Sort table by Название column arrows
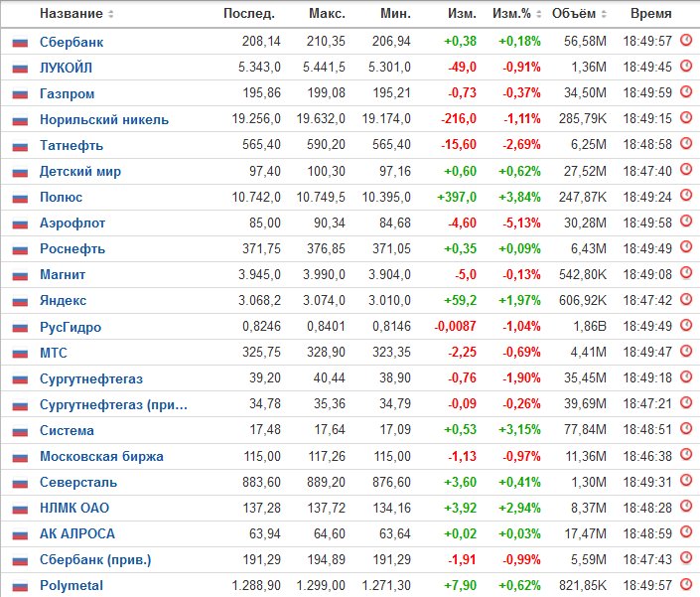700x597 pixels. [111, 14]
